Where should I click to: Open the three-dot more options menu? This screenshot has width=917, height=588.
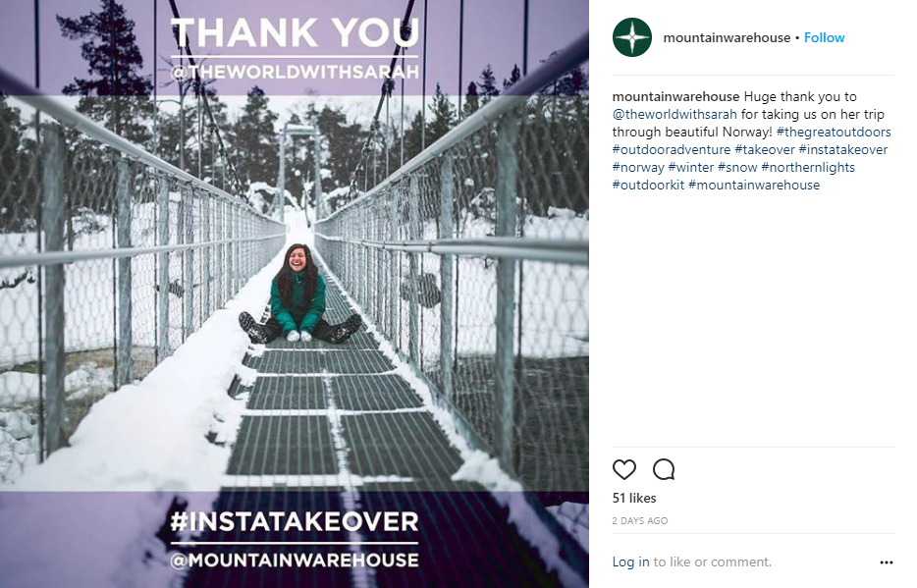[887, 562]
